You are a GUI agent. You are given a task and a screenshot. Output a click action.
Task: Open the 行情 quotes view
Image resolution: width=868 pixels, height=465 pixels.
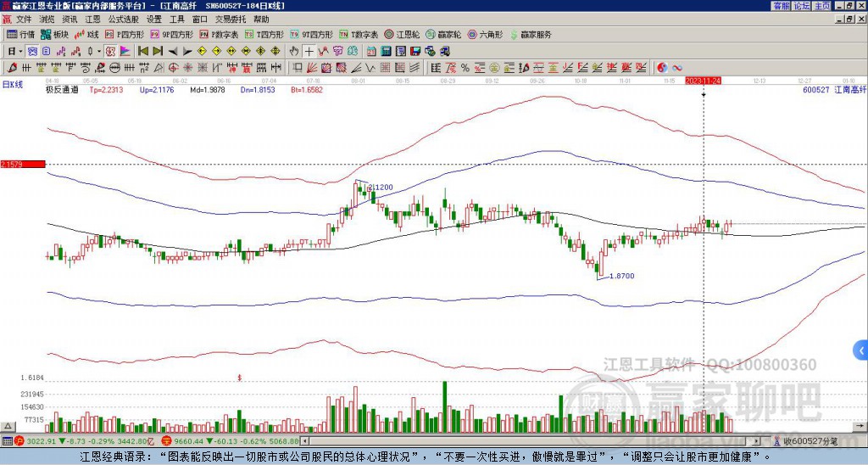21,34
